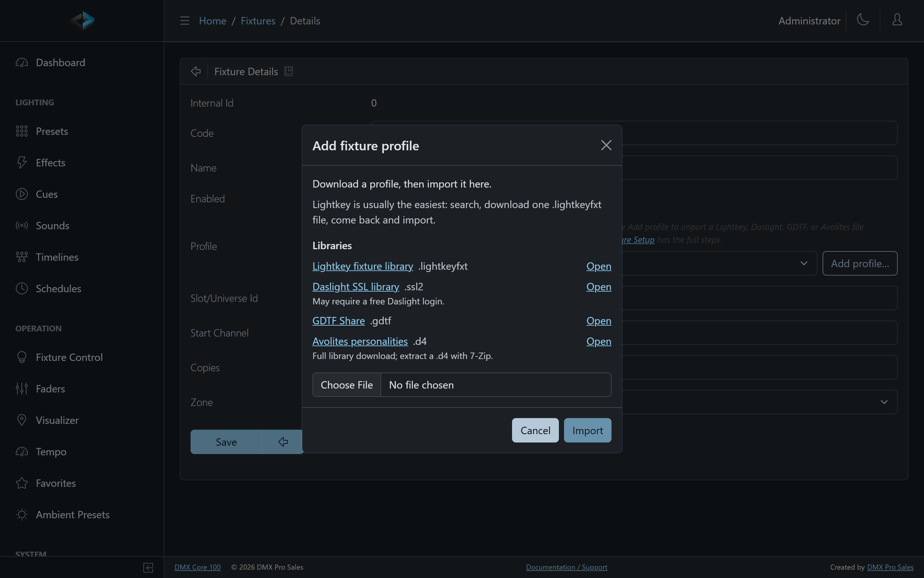Click the Cues play-circle icon

pyautogui.click(x=22, y=194)
